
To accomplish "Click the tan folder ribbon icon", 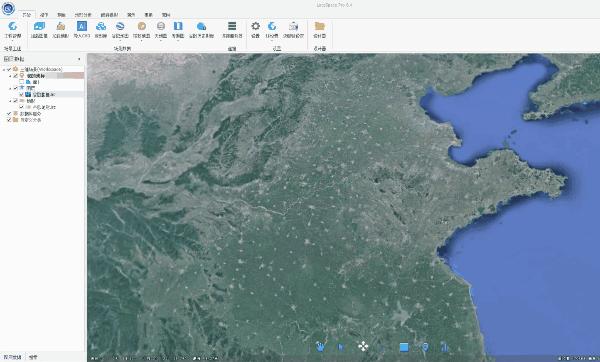I will [320, 26].
